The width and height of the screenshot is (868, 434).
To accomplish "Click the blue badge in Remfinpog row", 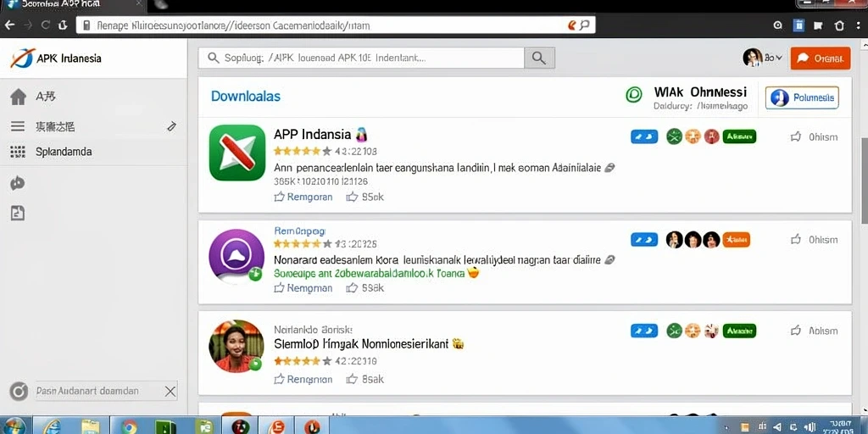I will (644, 240).
